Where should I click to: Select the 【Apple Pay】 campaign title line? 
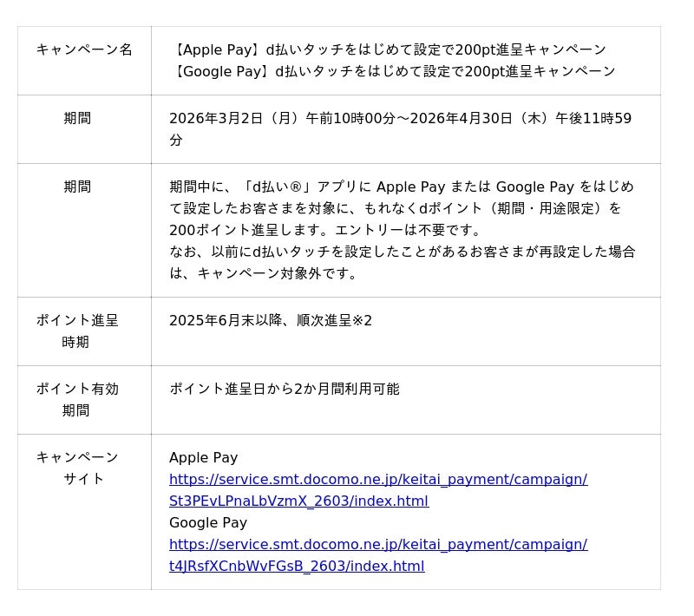[388, 49]
